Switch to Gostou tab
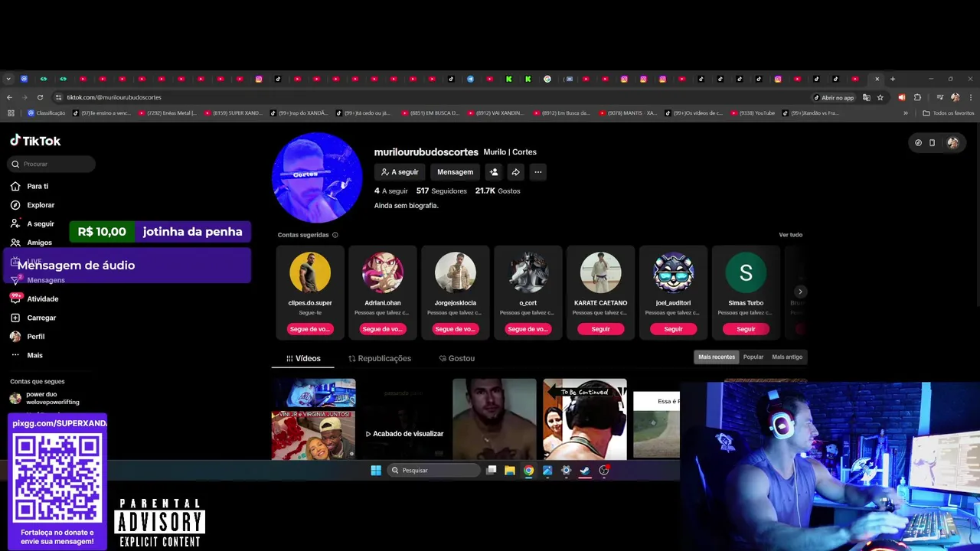 pyautogui.click(x=457, y=358)
